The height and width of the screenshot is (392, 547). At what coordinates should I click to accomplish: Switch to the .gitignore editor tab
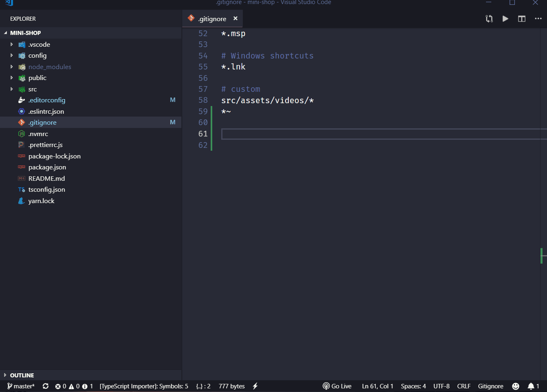click(x=211, y=19)
